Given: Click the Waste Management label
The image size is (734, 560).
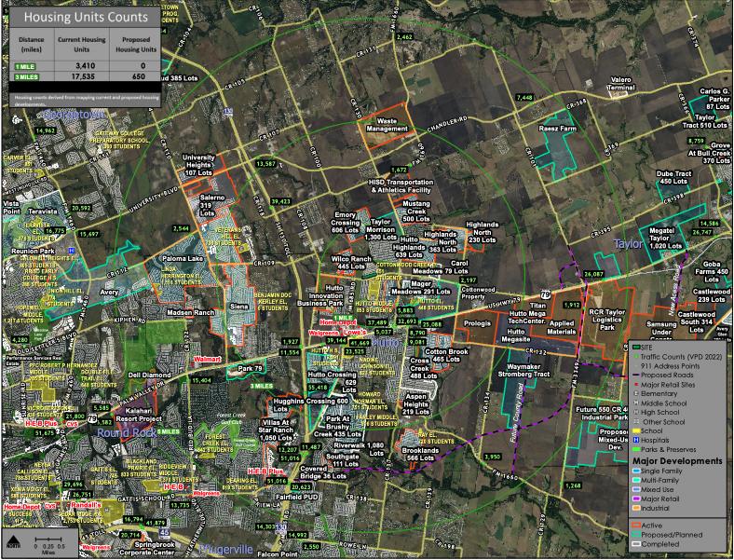Looking at the screenshot, I should (387, 125).
